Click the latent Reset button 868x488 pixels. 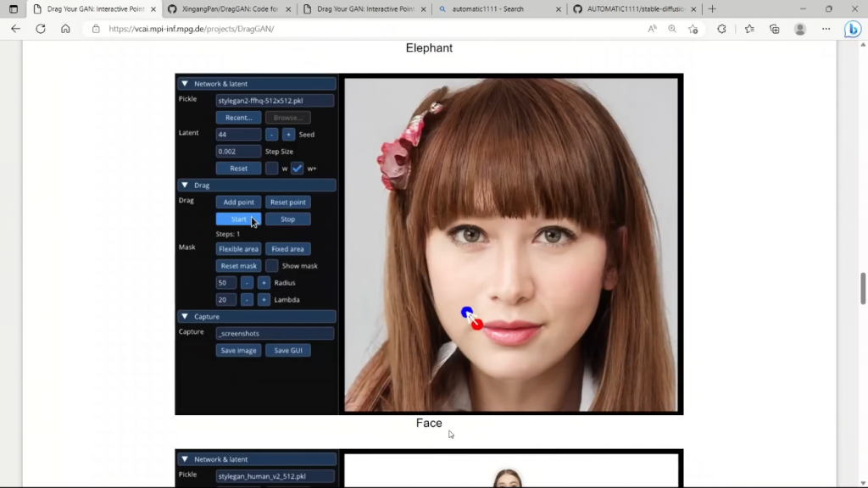238,169
